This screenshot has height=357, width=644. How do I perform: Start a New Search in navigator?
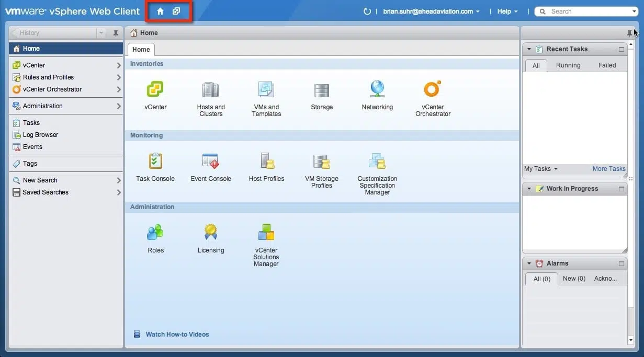tap(66, 180)
